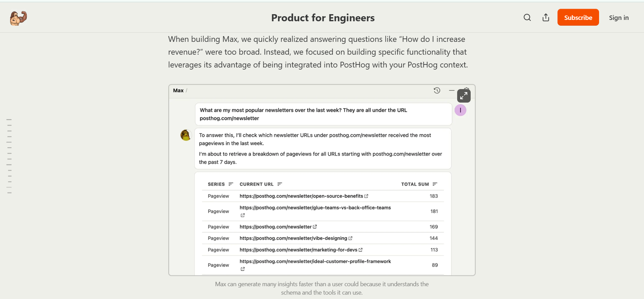Sort the CURRENT URL column

pos(280,184)
